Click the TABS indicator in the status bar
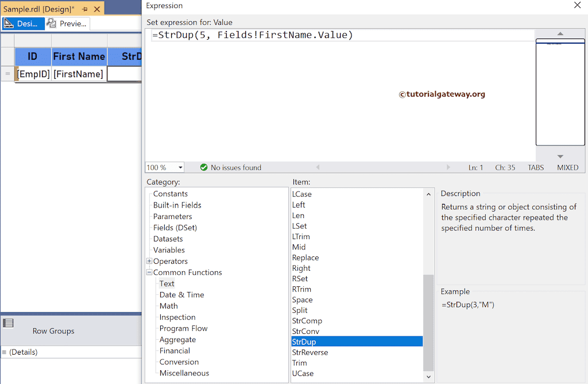This screenshot has width=588, height=384. point(535,167)
